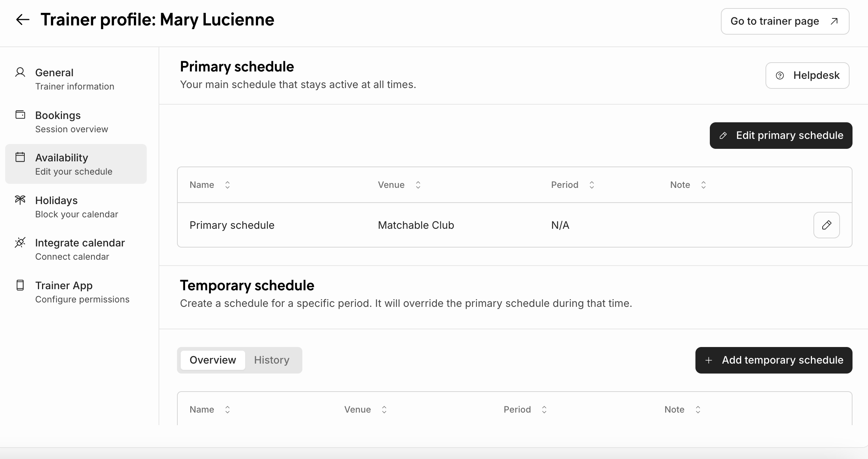Click Add temporary schedule button
Image resolution: width=868 pixels, height=459 pixels.
(774, 360)
